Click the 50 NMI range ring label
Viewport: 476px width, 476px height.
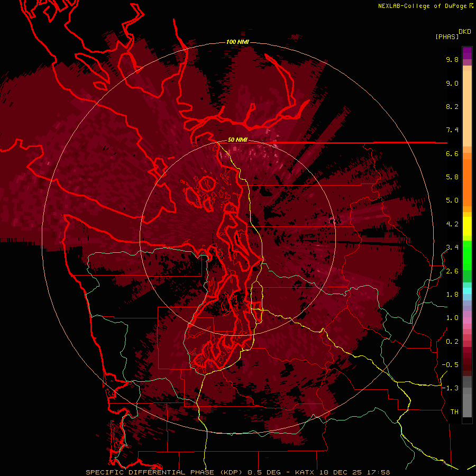coord(237,140)
